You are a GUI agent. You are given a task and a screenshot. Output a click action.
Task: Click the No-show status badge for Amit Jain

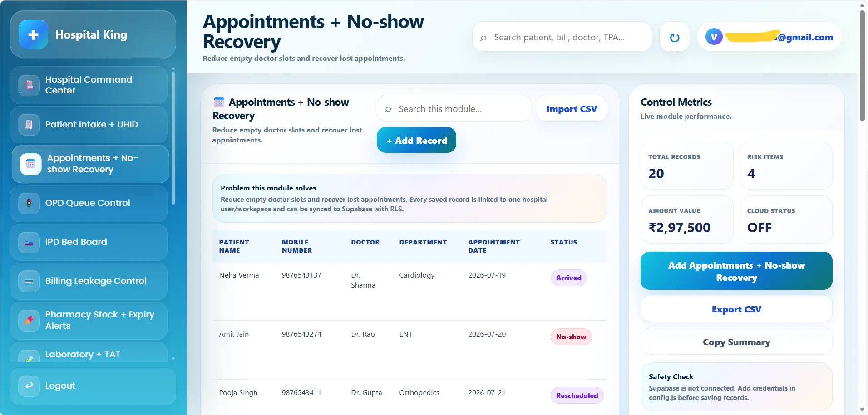[571, 337]
